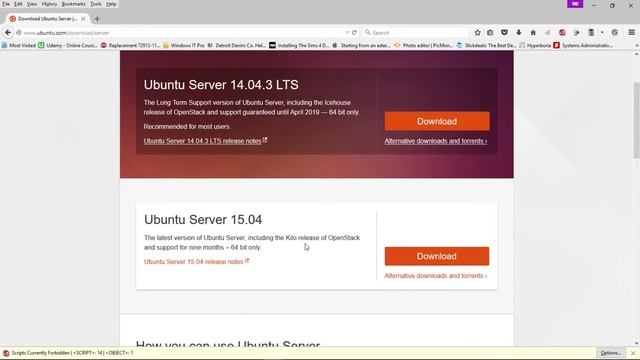Viewport: 640px width, 360px height.
Task: Click the Recommended for most users text
Action: tap(187, 127)
